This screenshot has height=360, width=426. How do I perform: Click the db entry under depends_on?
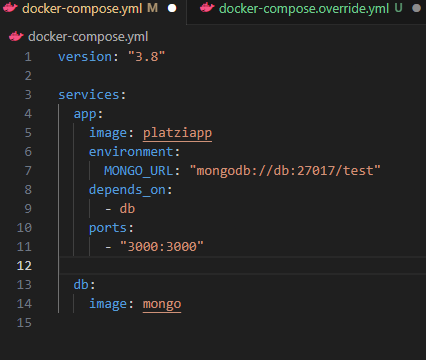click(x=127, y=209)
